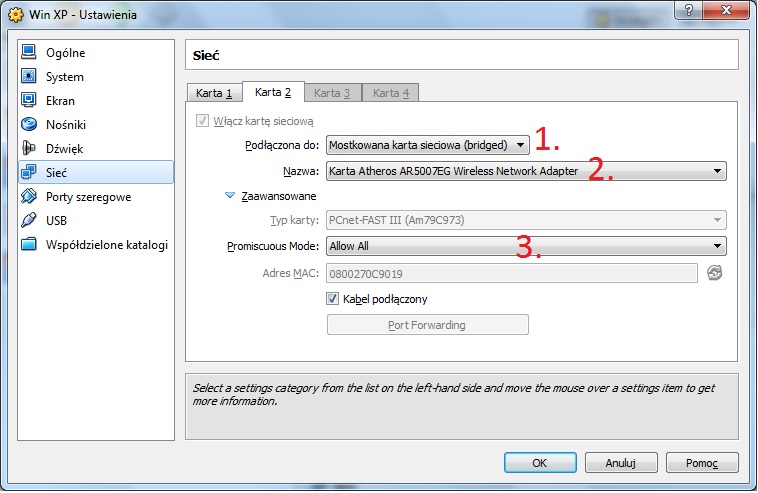Open the Podłączona do dropdown
Viewport: 758px width, 493px height.
coord(428,146)
